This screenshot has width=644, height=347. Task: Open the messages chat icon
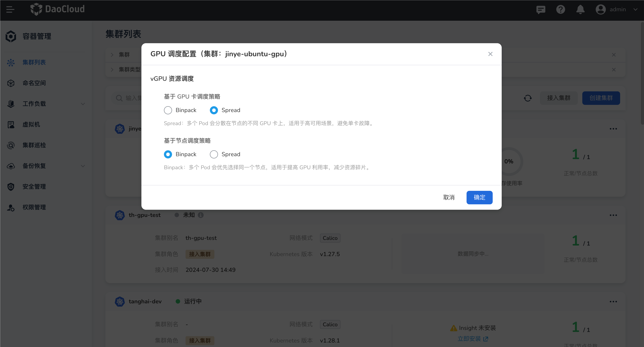coord(540,9)
